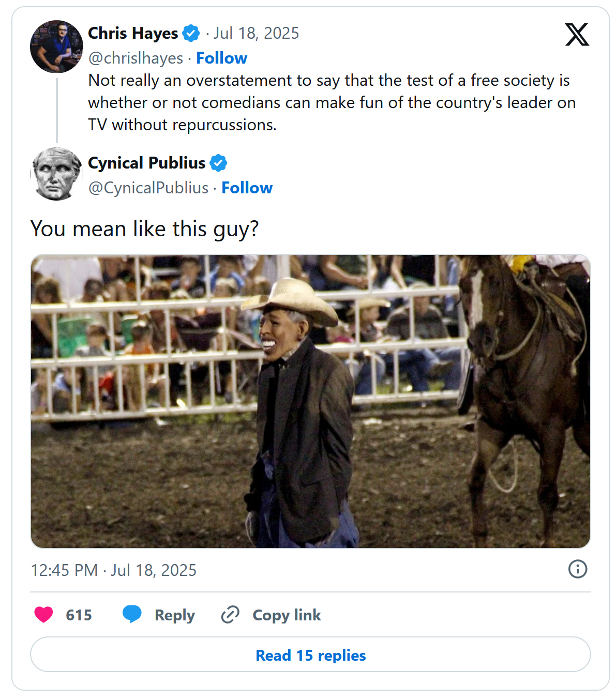The width and height of the screenshot is (616, 700).
Task: Click the Chris Hayes display name
Action: coord(133,34)
